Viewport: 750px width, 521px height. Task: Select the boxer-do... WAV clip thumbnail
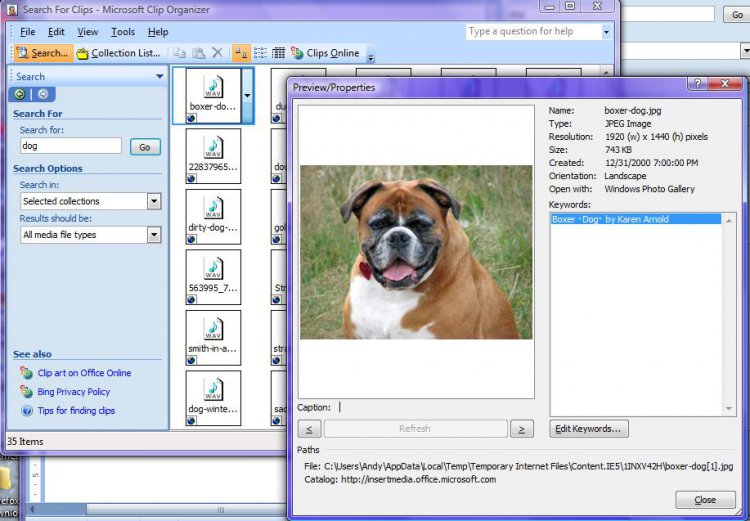(213, 96)
